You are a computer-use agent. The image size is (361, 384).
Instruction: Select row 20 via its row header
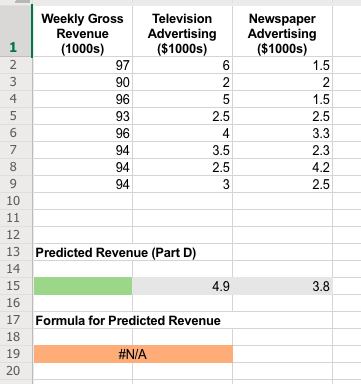16,371
